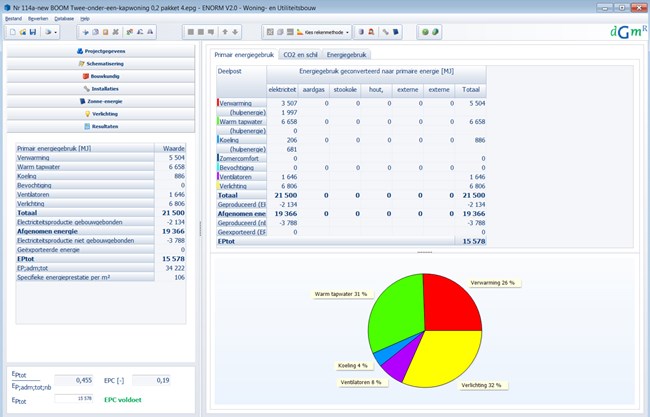650x417 pixels.
Task: Click the Move up arrow icon
Action: pos(225,32)
